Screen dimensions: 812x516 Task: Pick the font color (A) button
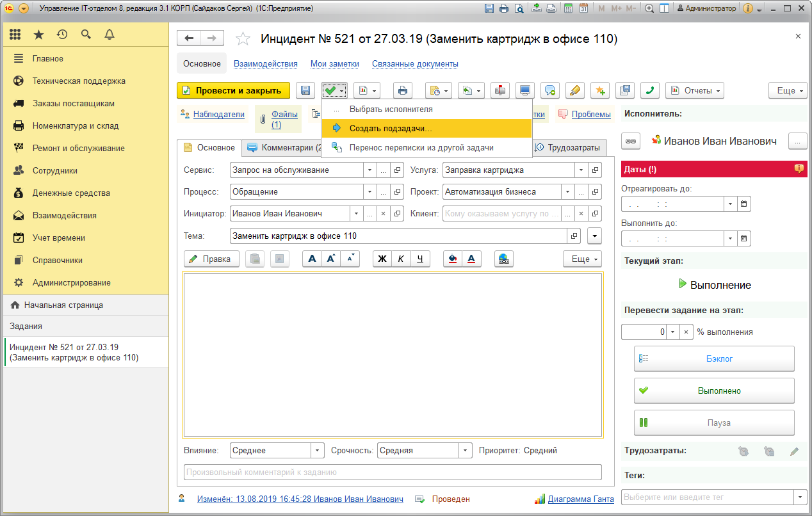[471, 259]
